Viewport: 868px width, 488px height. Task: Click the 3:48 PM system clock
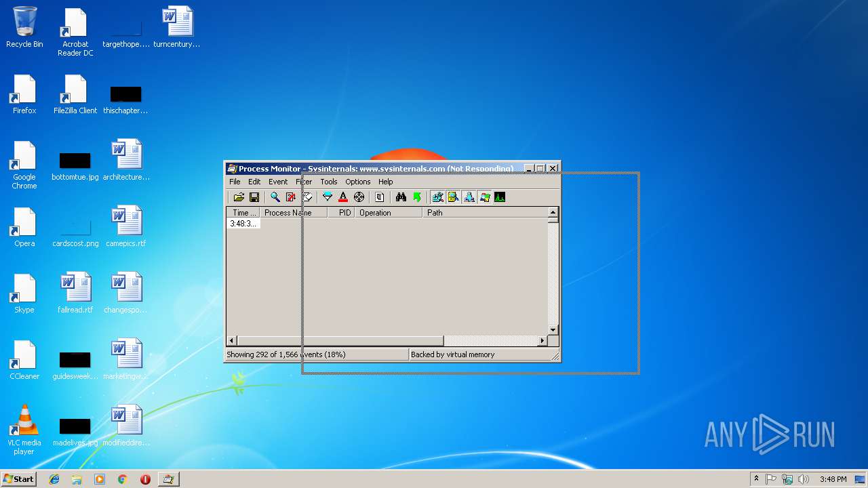point(833,479)
